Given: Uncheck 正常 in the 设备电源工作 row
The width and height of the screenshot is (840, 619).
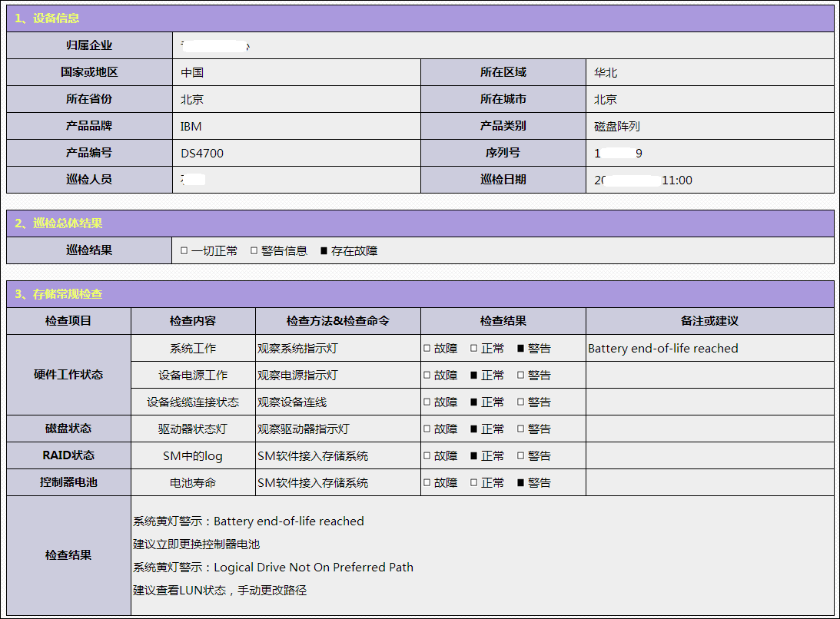Looking at the screenshot, I should pos(474,376).
